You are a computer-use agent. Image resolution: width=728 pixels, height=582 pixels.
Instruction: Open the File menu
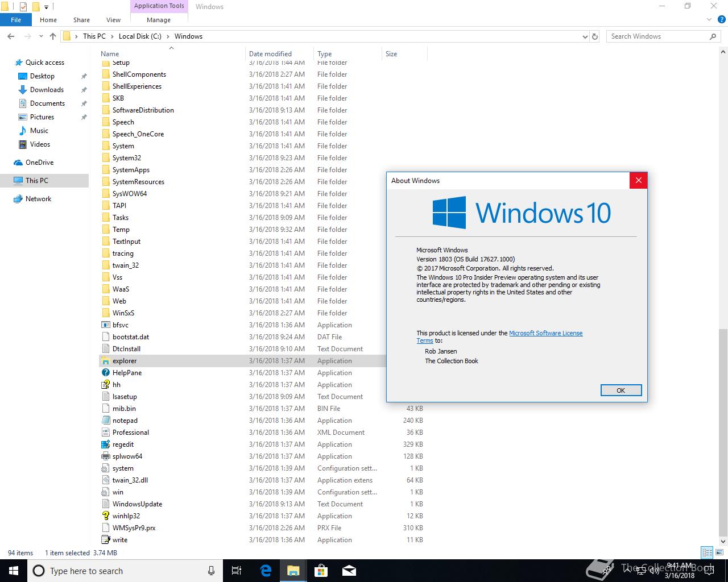click(x=16, y=20)
